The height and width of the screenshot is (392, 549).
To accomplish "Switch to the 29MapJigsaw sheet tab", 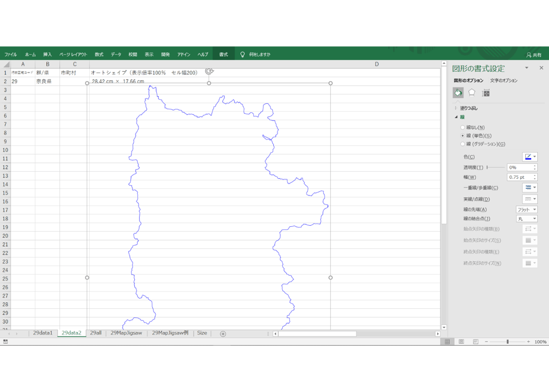I will [126, 333].
